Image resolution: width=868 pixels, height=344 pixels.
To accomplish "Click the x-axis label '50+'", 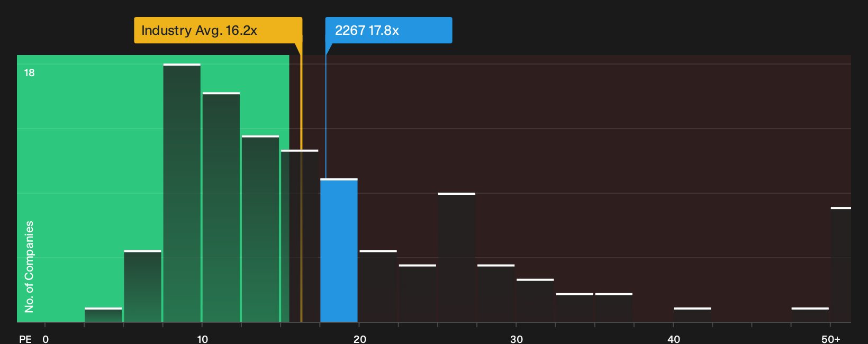I will point(831,339).
